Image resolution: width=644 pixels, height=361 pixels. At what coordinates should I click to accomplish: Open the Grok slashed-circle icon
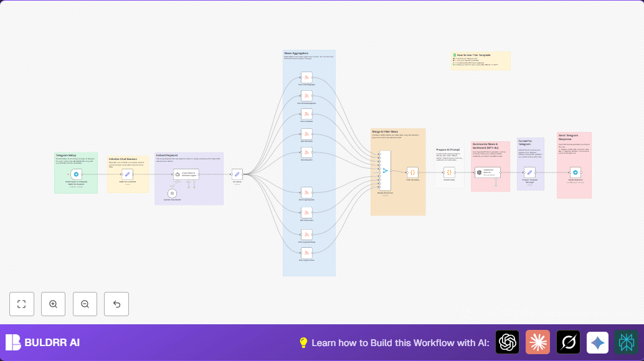coord(569,342)
